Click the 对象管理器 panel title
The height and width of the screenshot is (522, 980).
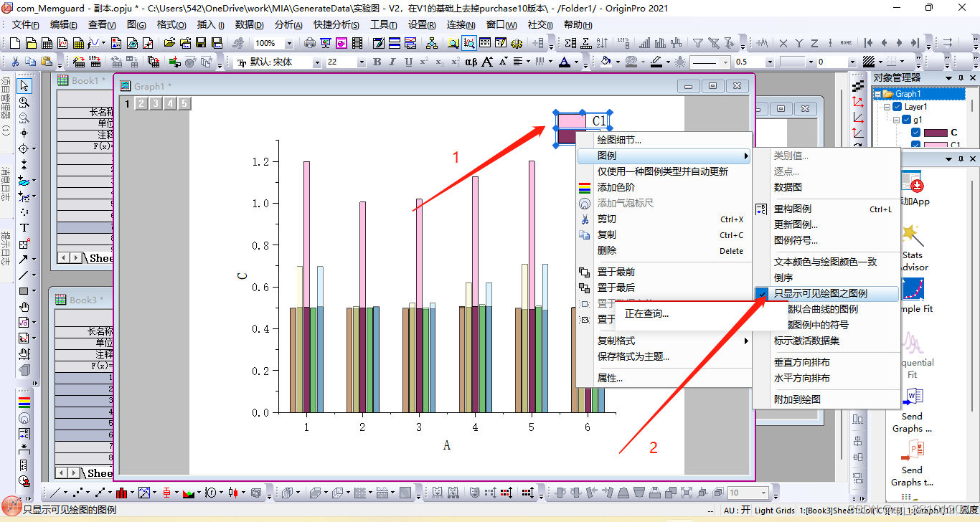(897, 77)
